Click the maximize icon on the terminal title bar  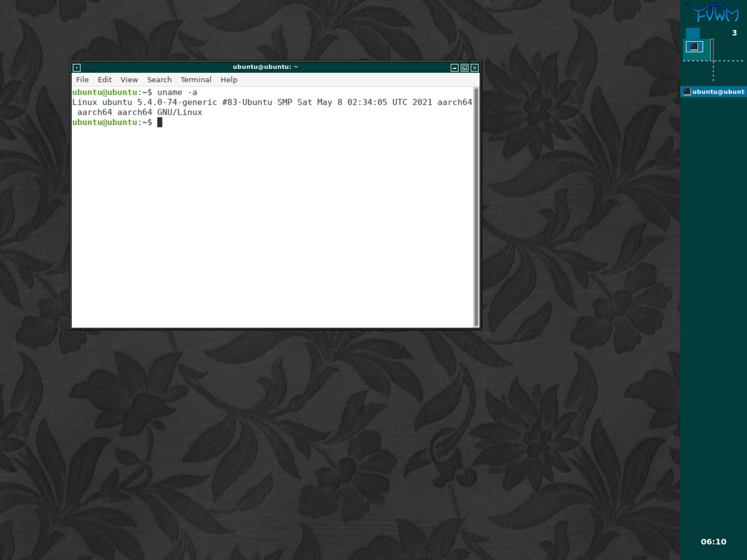tap(464, 67)
